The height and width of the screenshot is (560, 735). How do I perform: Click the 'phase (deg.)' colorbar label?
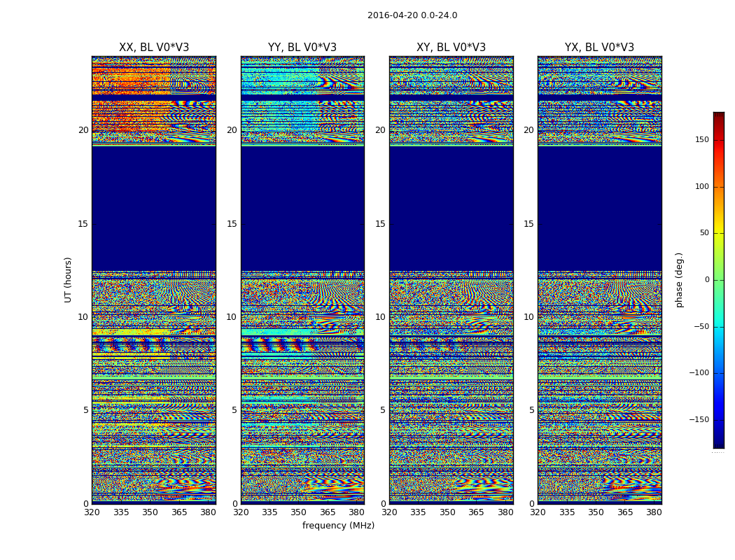coord(679,280)
